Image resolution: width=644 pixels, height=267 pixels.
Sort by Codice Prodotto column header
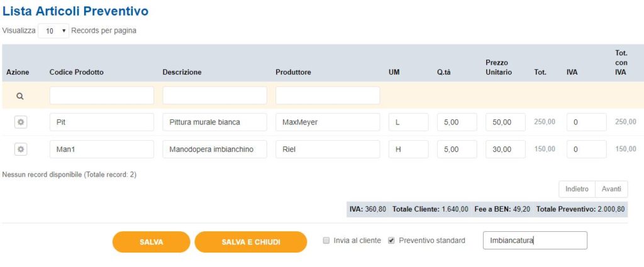(76, 72)
